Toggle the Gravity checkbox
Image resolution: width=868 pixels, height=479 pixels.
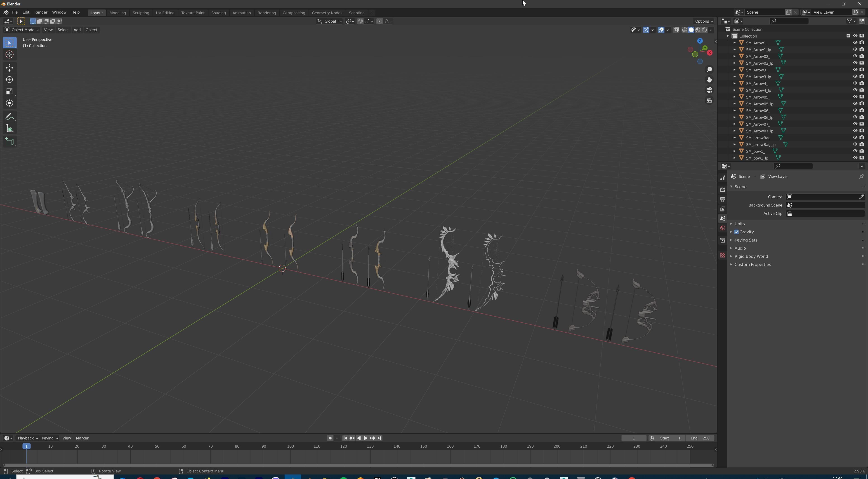tap(736, 232)
